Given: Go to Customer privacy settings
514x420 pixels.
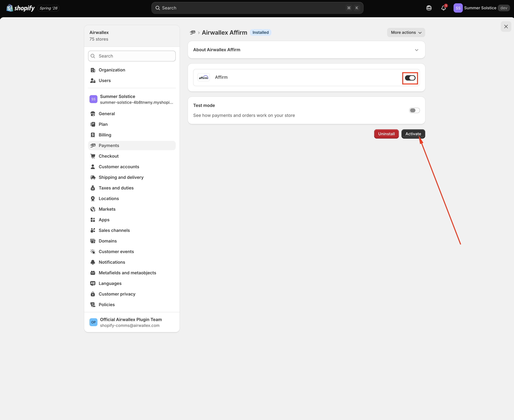Looking at the screenshot, I should click(132, 294).
